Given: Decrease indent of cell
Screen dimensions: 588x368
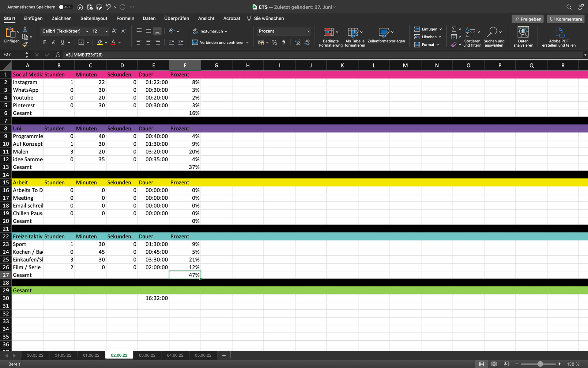Looking at the screenshot, I should (171, 42).
